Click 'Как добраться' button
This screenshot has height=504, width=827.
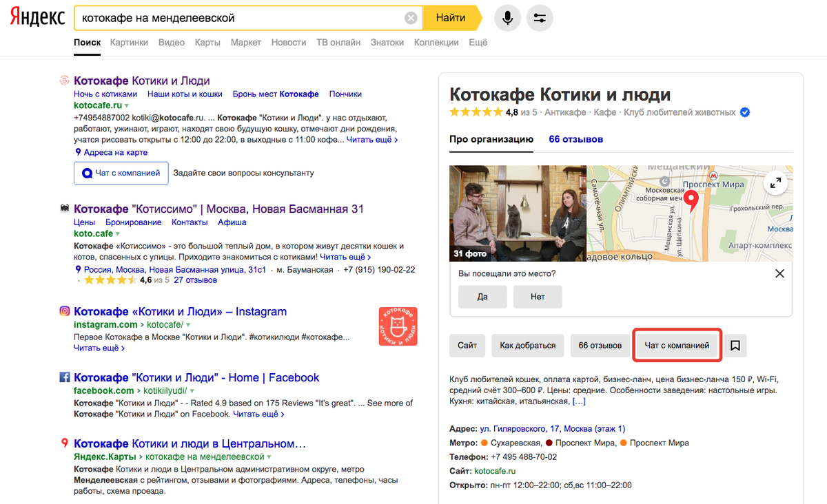[528, 346]
